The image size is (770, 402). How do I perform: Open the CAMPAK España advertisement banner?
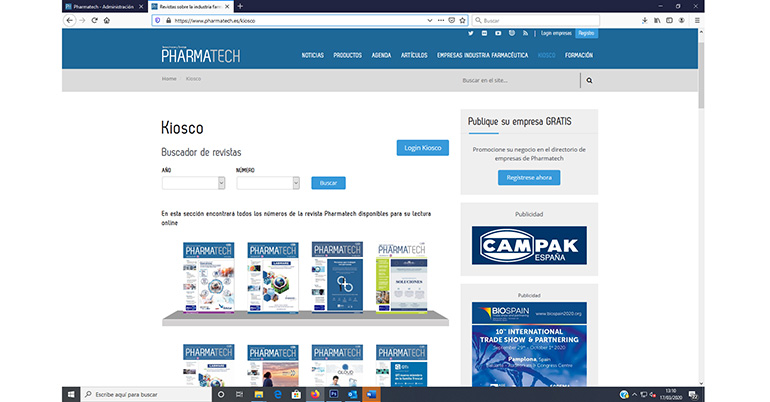pos(529,245)
